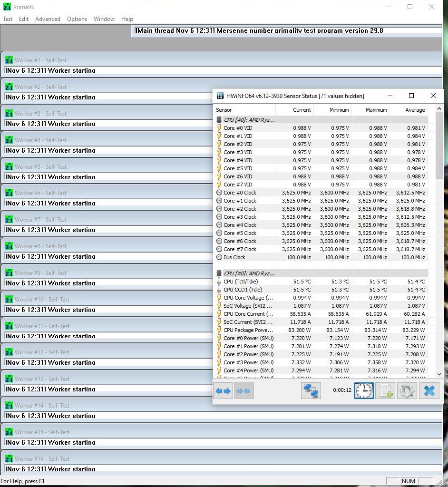This screenshot has height=487, width=448.
Task: Click the thermometer icon beside CPU CCD1 (Tdie)
Action: [x=219, y=290]
